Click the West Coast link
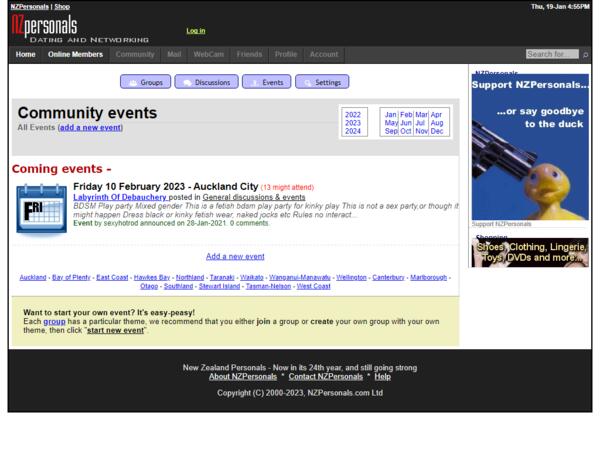The width and height of the screenshot is (600, 450). click(x=313, y=286)
